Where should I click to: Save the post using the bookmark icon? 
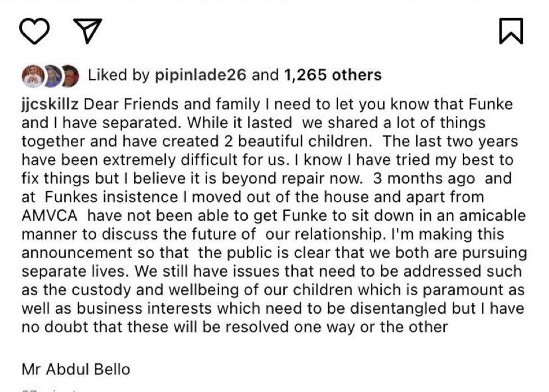(511, 31)
